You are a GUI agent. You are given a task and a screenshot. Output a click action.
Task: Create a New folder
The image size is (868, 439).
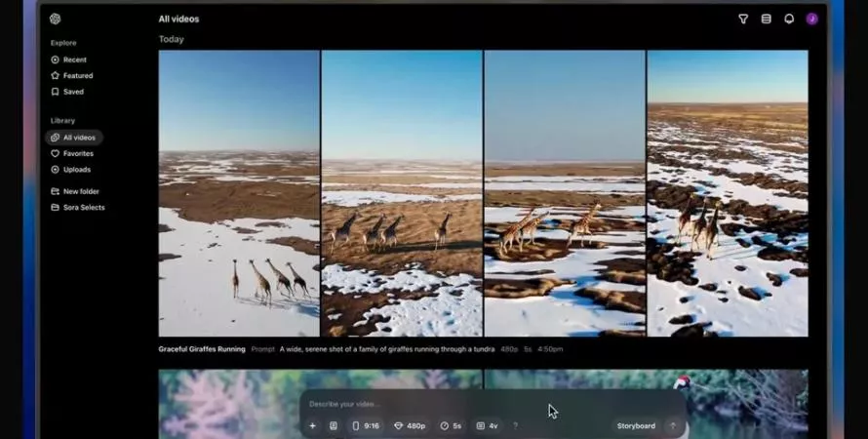tap(75, 191)
